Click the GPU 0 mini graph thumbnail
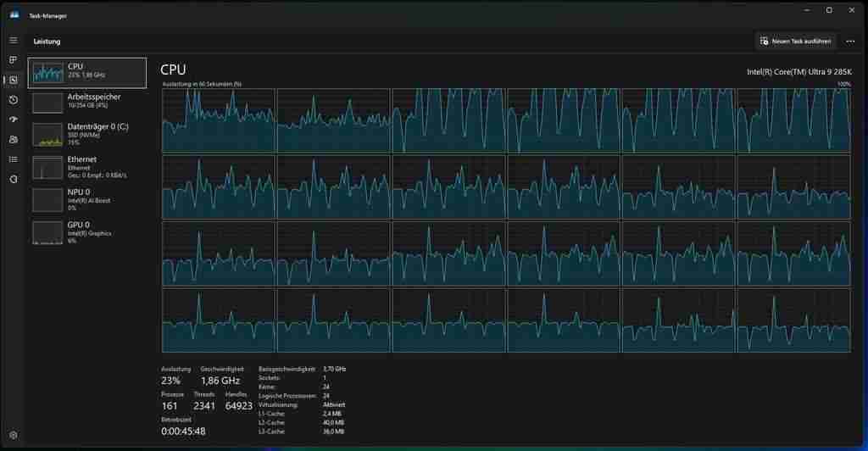Screen dimensions: 868x451 tap(47, 233)
